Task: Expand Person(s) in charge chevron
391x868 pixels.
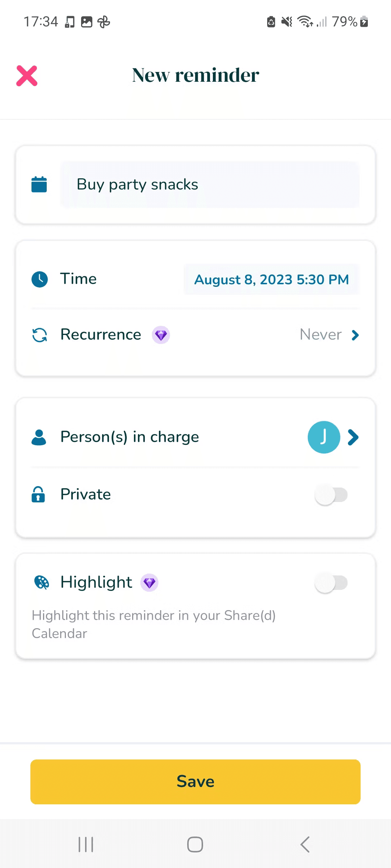Action: coord(353,437)
